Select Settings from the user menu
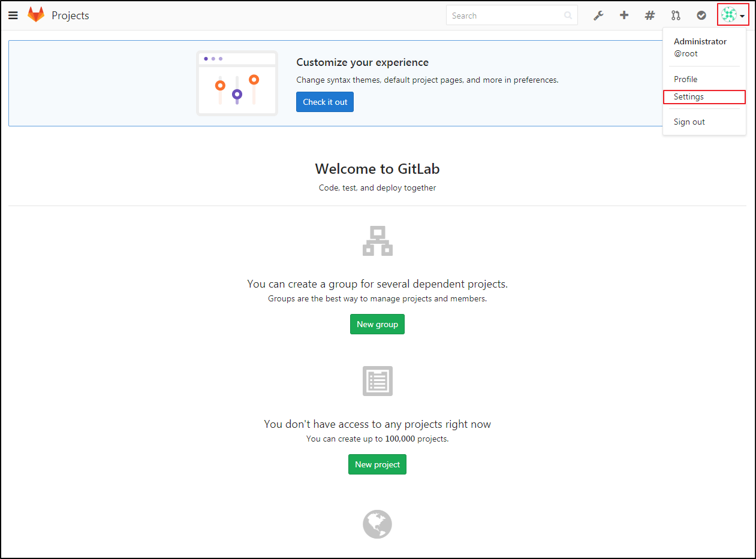This screenshot has width=756, height=559. coord(704,97)
